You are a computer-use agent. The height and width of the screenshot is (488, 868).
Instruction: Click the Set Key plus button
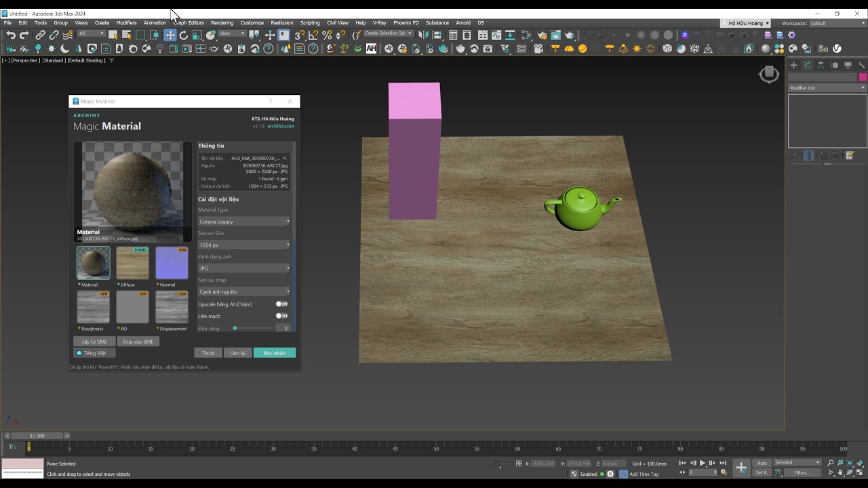741,468
